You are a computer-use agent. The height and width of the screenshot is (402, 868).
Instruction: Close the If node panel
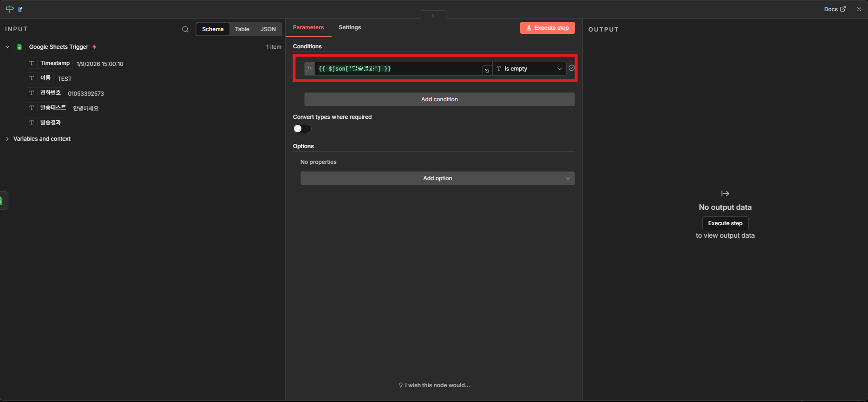click(859, 9)
